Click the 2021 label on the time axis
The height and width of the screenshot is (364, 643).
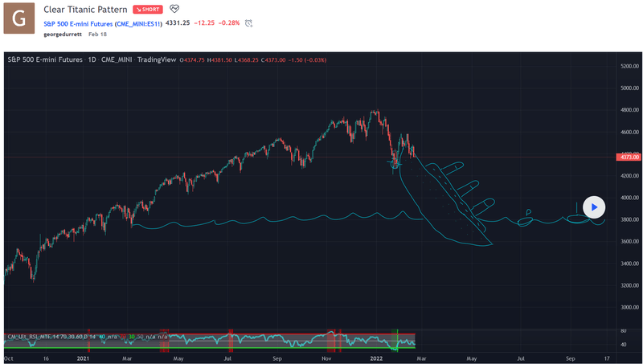(83, 358)
